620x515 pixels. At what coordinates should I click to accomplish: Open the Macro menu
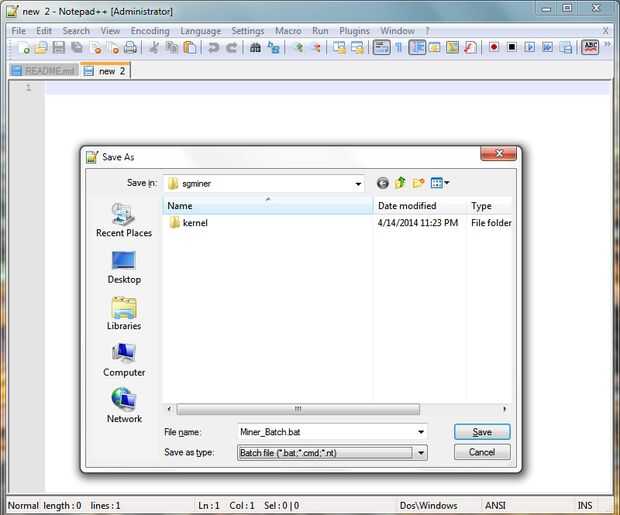(x=288, y=31)
